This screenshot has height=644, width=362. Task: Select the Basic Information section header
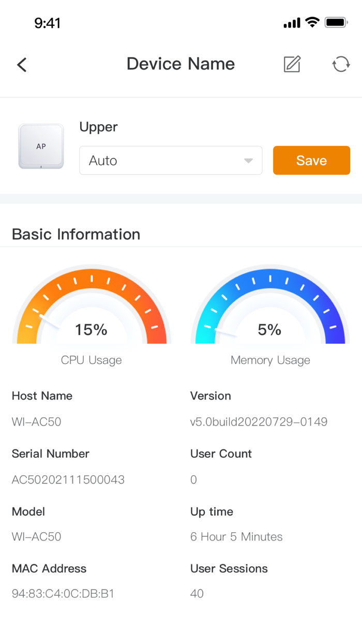76,234
